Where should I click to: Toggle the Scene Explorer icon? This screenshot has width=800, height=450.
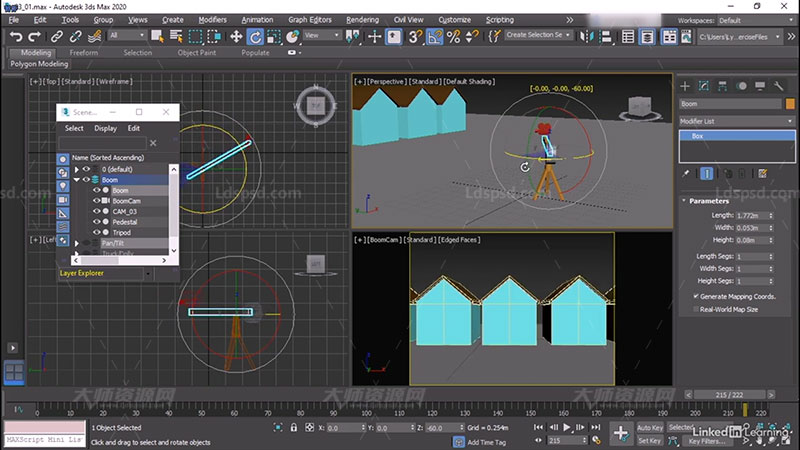(628, 36)
